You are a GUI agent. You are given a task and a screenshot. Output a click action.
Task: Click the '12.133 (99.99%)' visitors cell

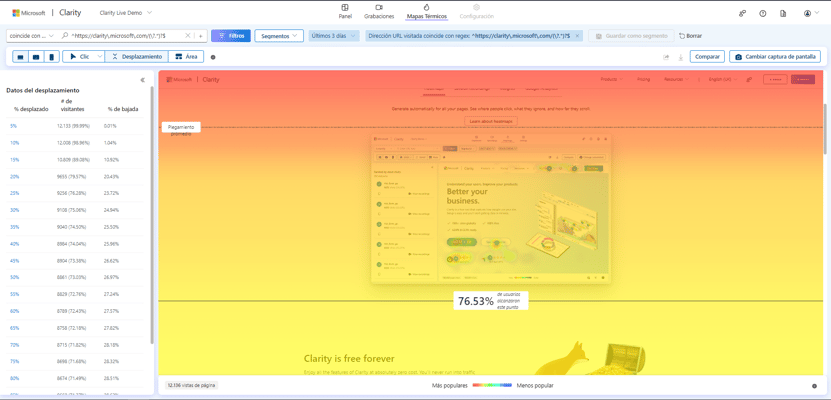[x=73, y=126]
